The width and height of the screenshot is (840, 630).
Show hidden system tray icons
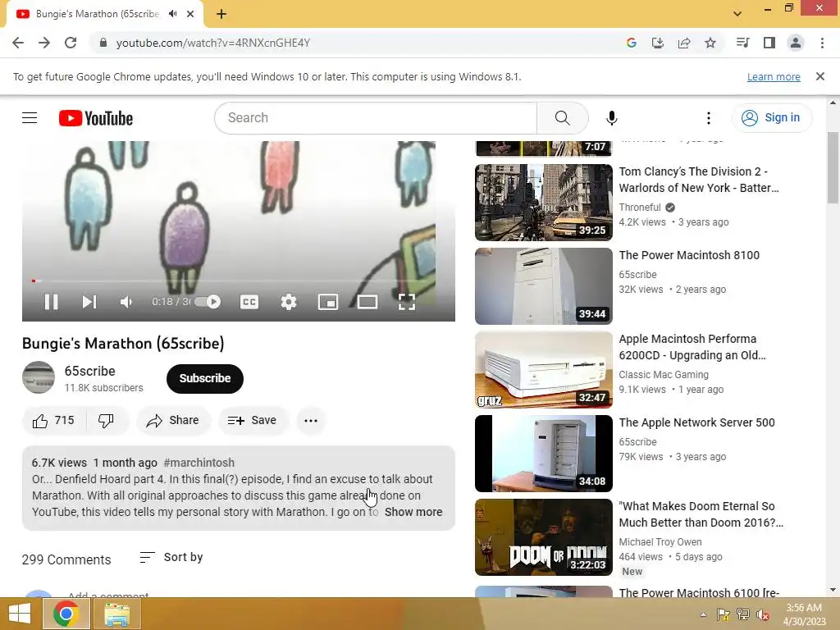tap(703, 614)
